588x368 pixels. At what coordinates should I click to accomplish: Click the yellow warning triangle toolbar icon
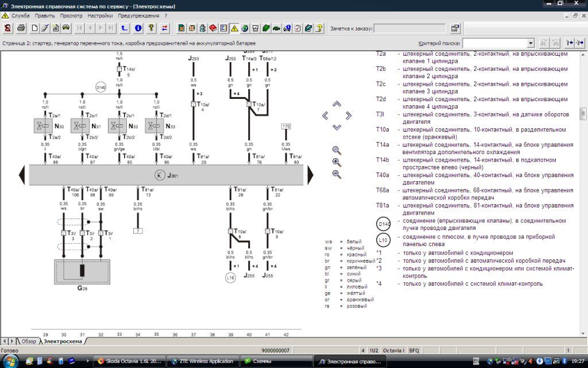(x=234, y=28)
